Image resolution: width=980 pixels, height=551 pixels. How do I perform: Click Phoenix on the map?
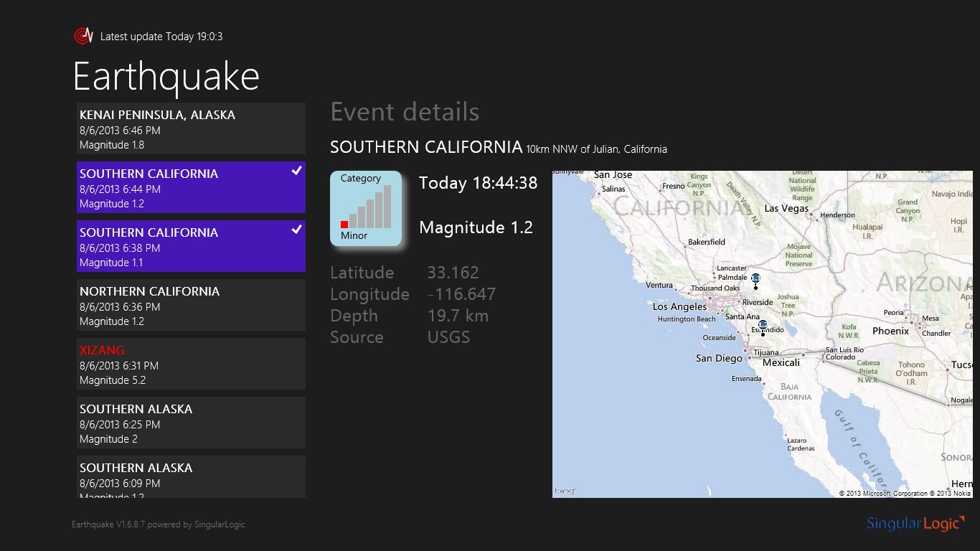click(x=890, y=331)
